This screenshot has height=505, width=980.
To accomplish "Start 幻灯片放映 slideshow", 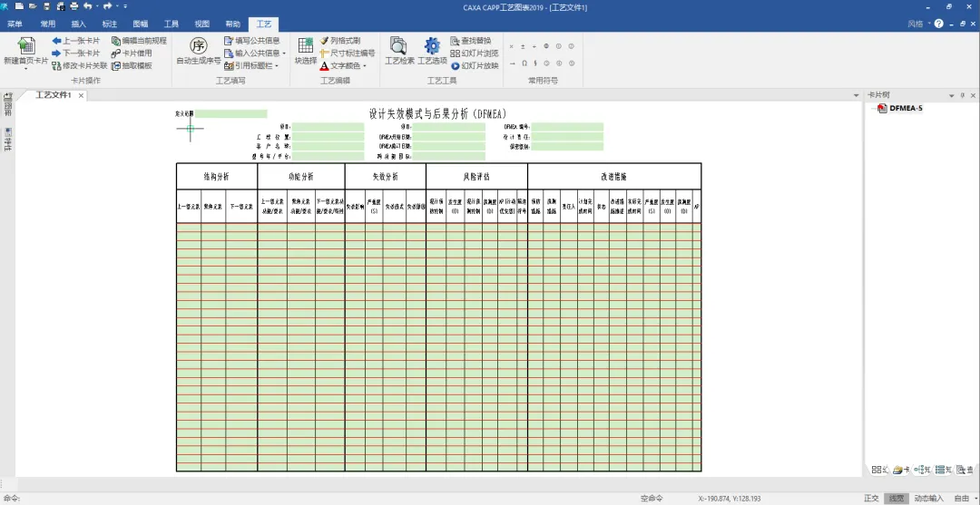I will (475, 65).
